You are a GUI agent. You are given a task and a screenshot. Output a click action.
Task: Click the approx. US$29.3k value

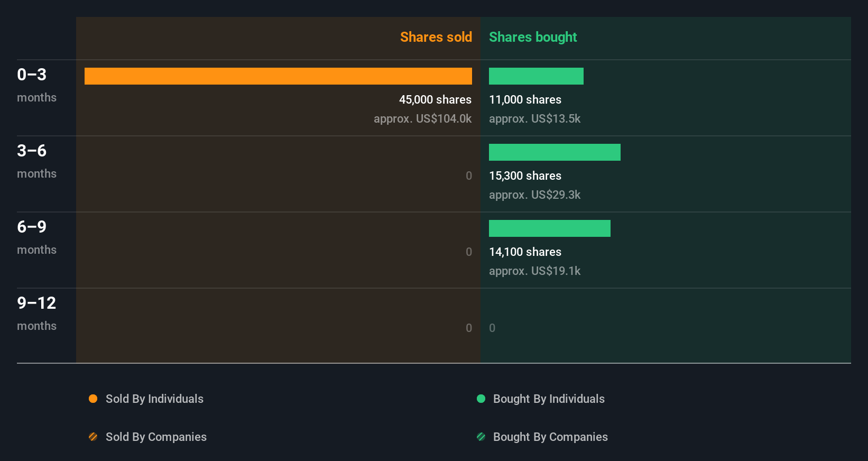534,195
